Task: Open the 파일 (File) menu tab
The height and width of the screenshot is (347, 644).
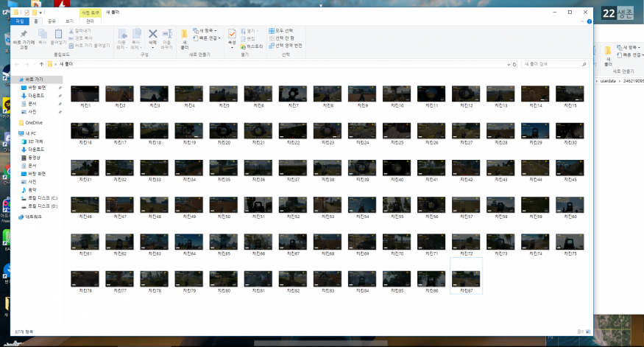Action: click(x=21, y=21)
